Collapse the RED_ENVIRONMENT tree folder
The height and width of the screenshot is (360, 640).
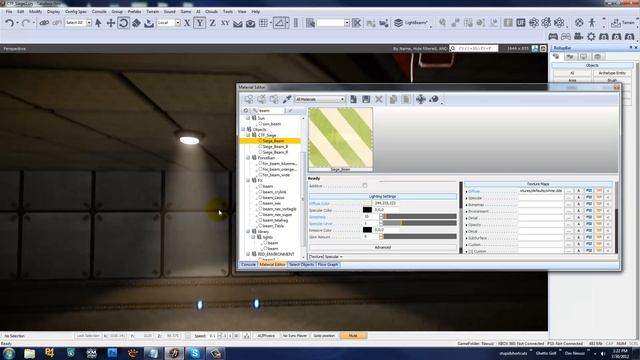point(248,254)
